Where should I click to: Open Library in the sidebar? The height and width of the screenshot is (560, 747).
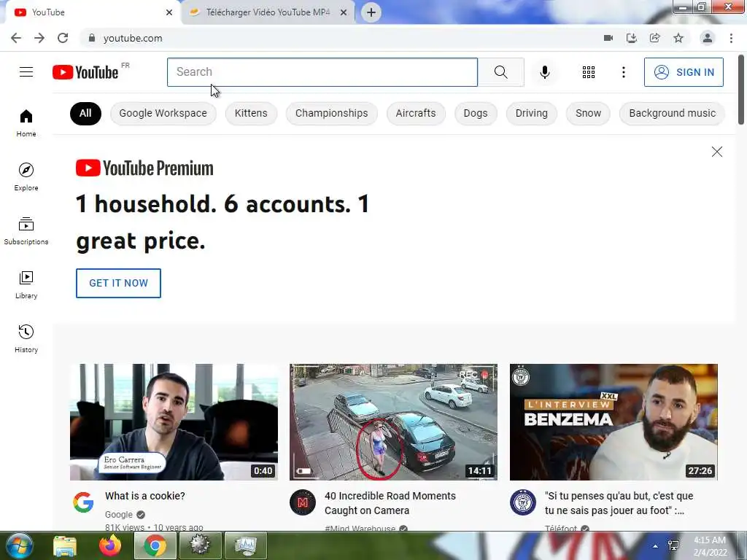26,285
